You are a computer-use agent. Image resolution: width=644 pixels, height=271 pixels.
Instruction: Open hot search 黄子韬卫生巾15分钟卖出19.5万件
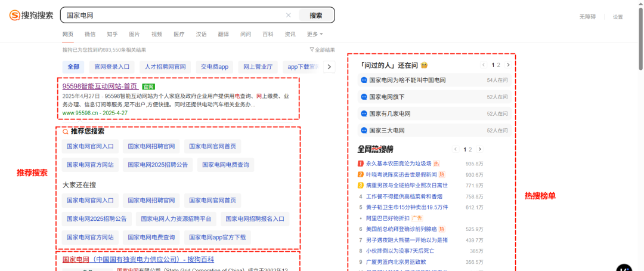tap(407, 207)
